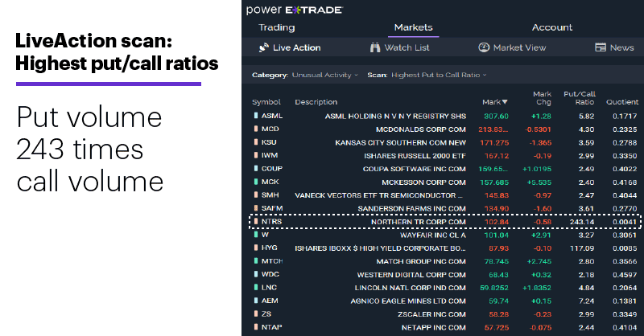Sort by the Mark column header
The width and height of the screenshot is (644, 336).
point(495,102)
